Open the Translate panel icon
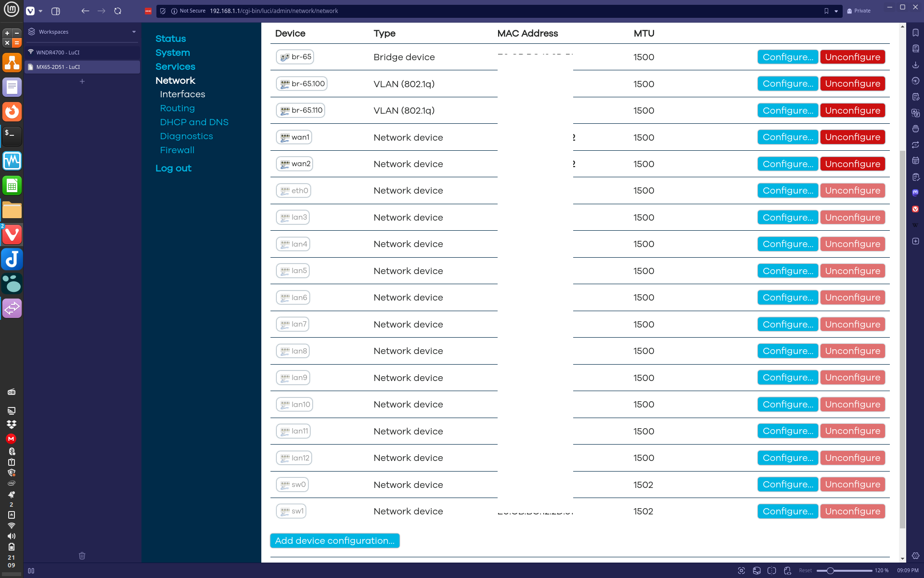This screenshot has width=924, height=578. (915, 113)
